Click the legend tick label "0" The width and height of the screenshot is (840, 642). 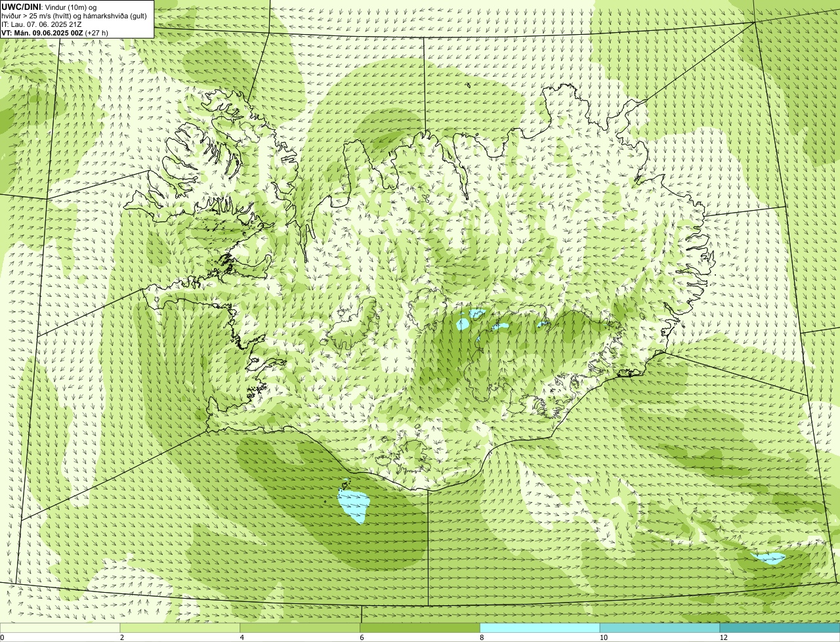pyautogui.click(x=2, y=637)
